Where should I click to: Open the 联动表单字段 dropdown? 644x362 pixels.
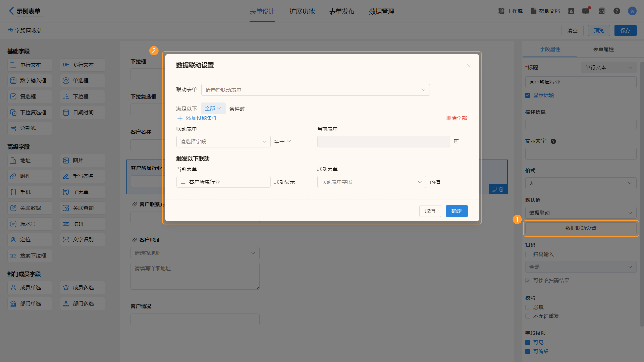pyautogui.click(x=371, y=182)
